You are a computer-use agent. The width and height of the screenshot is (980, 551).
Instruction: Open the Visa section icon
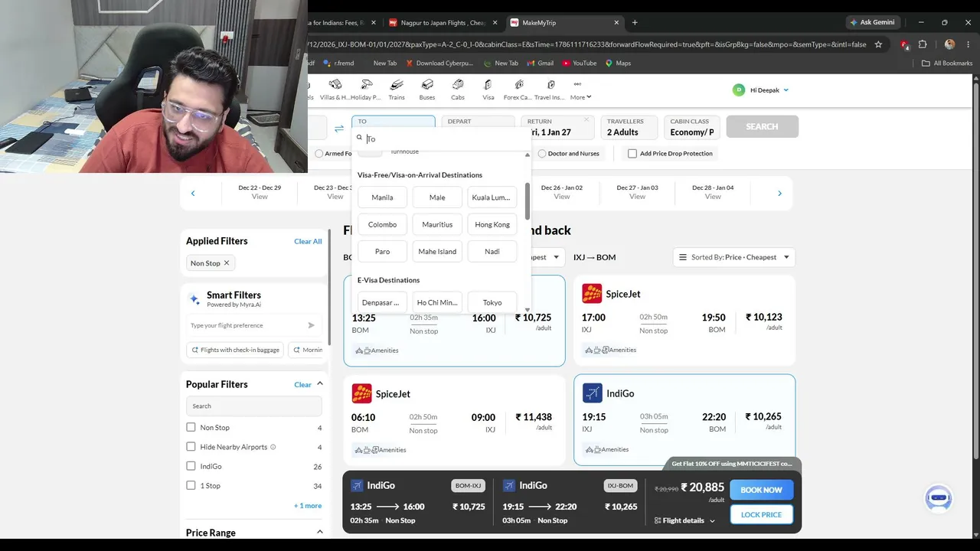point(488,84)
